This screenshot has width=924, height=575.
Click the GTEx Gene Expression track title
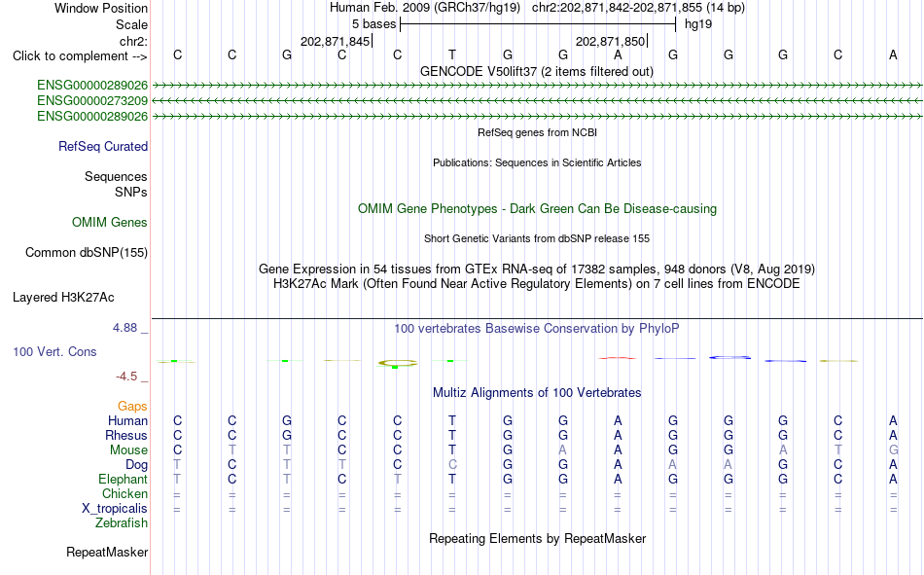coord(537,269)
